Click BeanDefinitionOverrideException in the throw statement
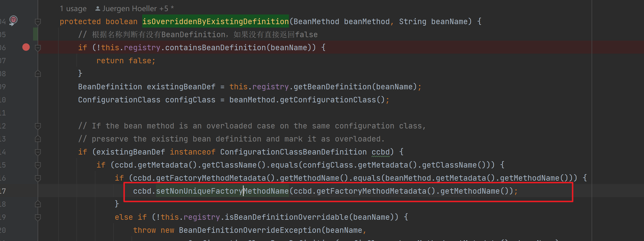 click(x=250, y=230)
